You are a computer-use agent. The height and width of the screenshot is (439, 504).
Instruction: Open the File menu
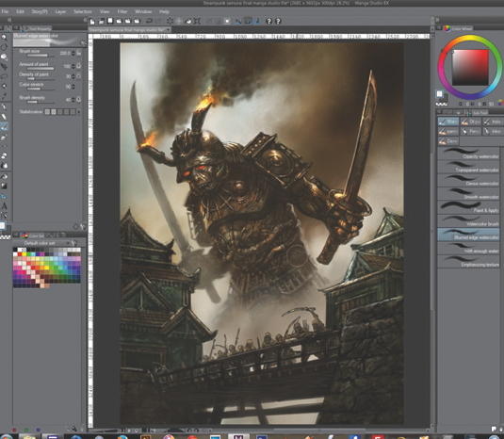(x=5, y=11)
